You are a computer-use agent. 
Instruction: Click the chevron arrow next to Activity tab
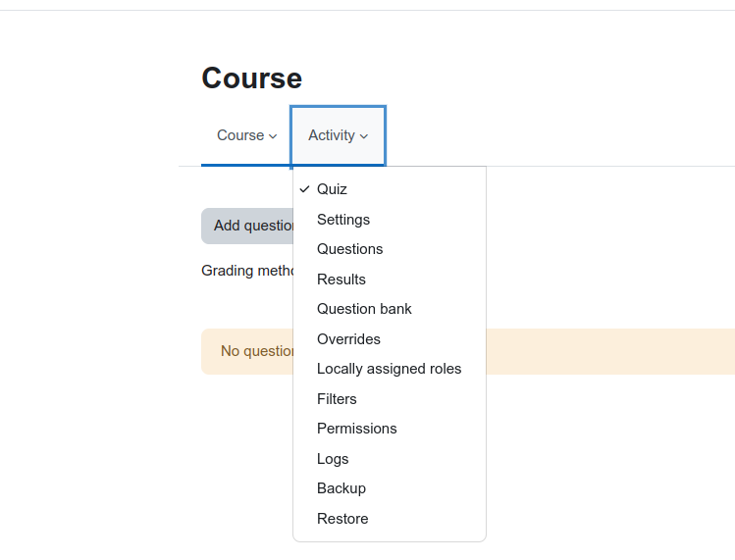(364, 136)
